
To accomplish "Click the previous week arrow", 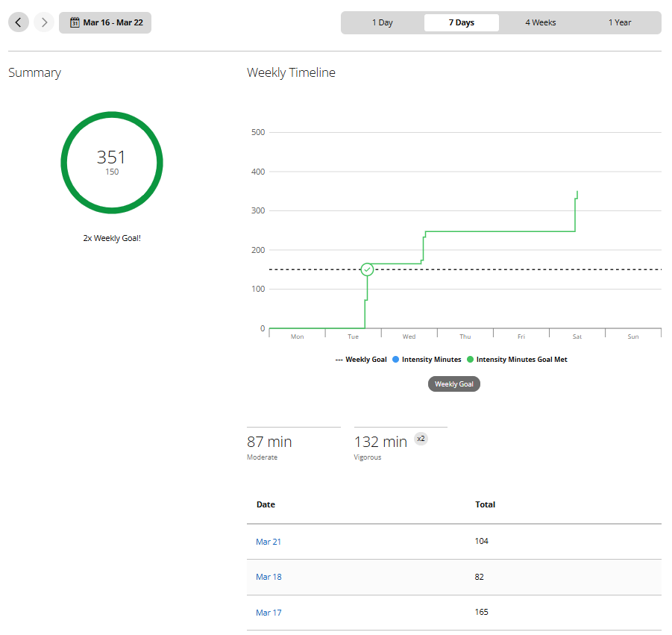I will coord(18,22).
